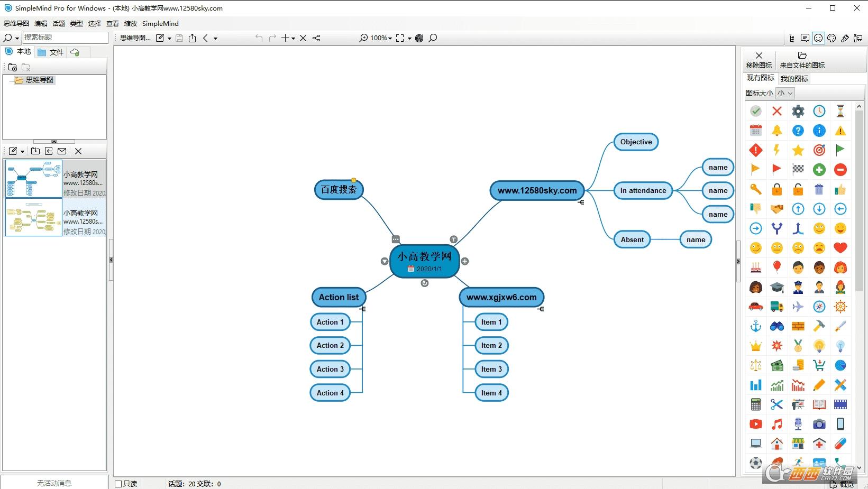868x489 pixels.
Task: Expand the add topic plus dropdown arrow
Action: click(293, 38)
